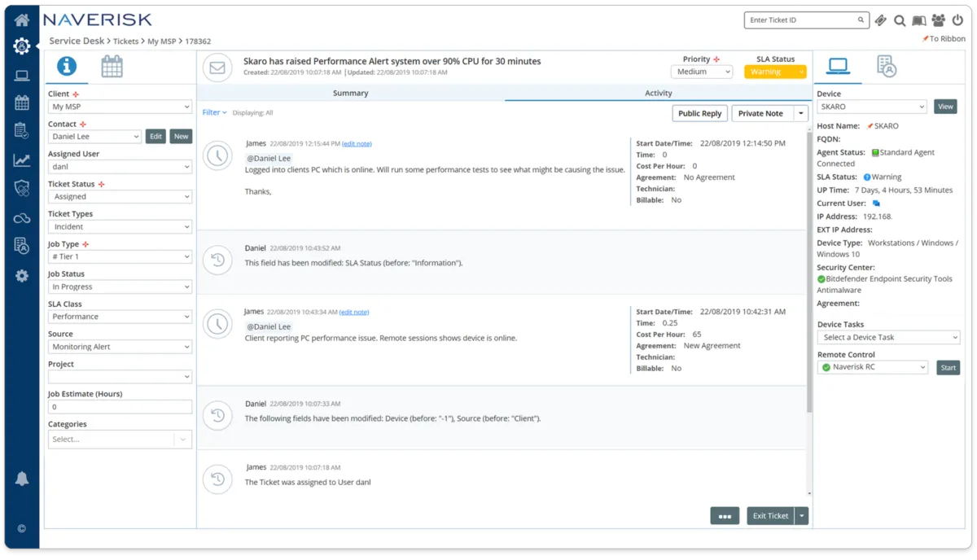This screenshot has height=560, width=977.
Task: Open the security shield icon in sidebar
Action: click(22, 188)
